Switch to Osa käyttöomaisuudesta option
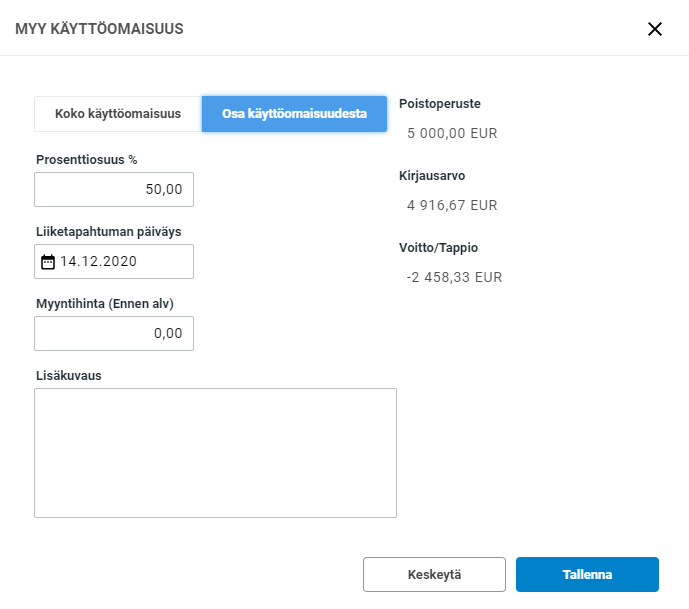 pyautogui.click(x=294, y=114)
